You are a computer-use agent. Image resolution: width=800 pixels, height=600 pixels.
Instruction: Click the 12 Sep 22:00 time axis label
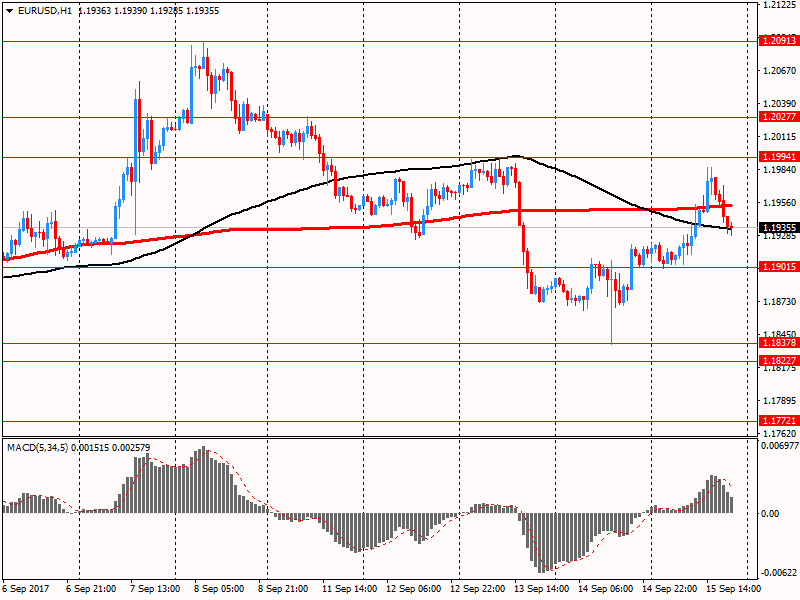(478, 589)
